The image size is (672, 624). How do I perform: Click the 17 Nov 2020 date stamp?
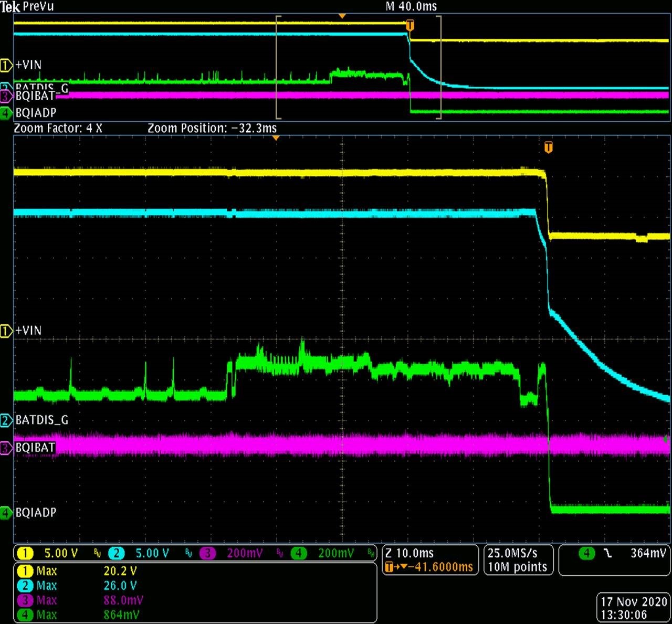pyautogui.click(x=634, y=601)
